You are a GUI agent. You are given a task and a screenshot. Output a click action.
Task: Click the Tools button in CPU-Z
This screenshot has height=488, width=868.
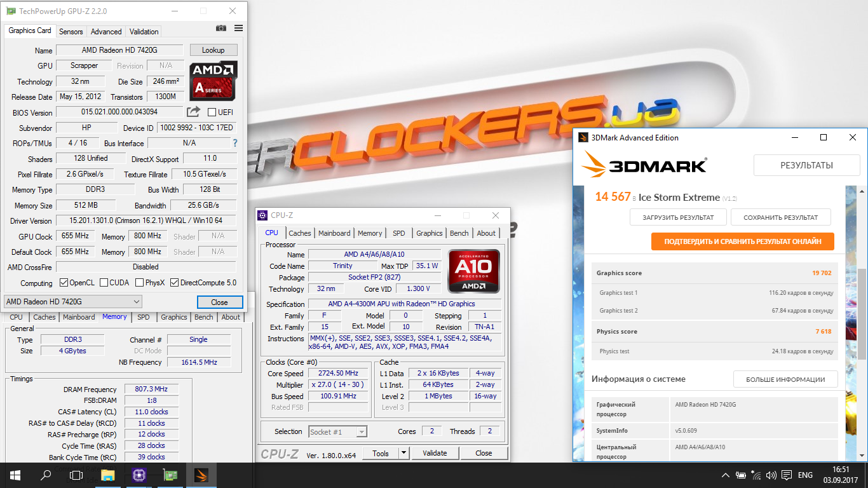pos(381,453)
